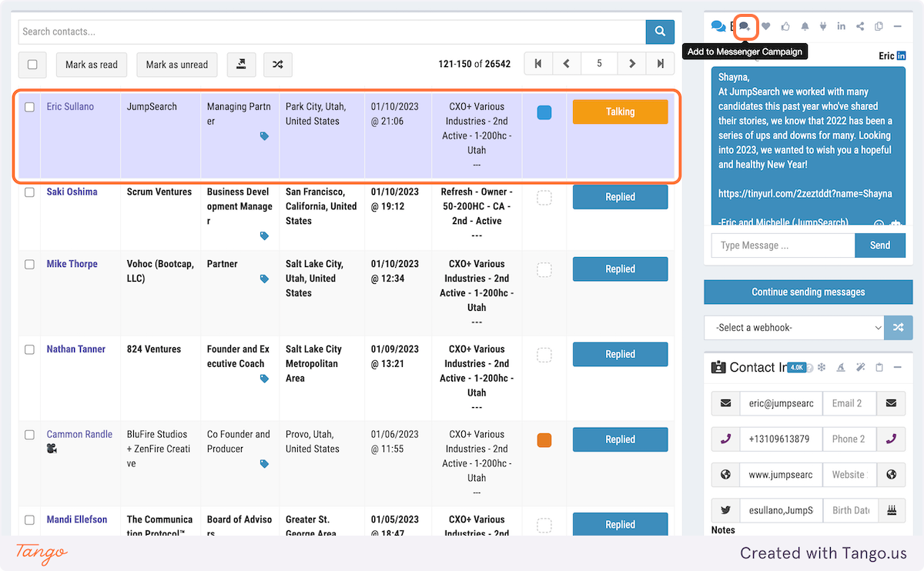
Task: Click Replied button for Mike Thorpe
Action: tap(620, 269)
